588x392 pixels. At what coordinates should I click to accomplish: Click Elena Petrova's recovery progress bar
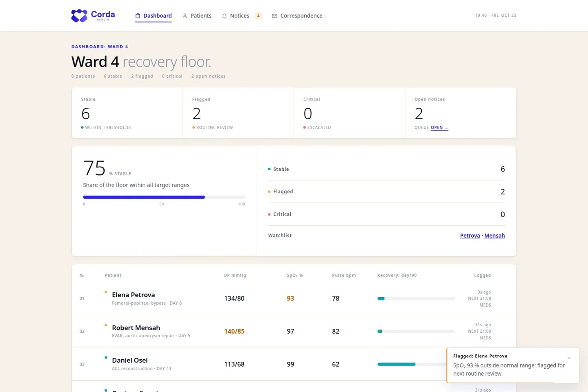click(416, 298)
